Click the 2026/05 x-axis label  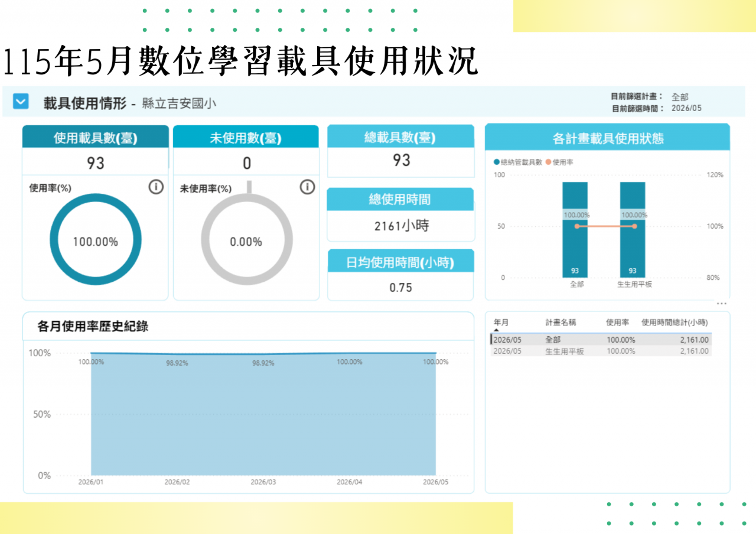click(435, 482)
